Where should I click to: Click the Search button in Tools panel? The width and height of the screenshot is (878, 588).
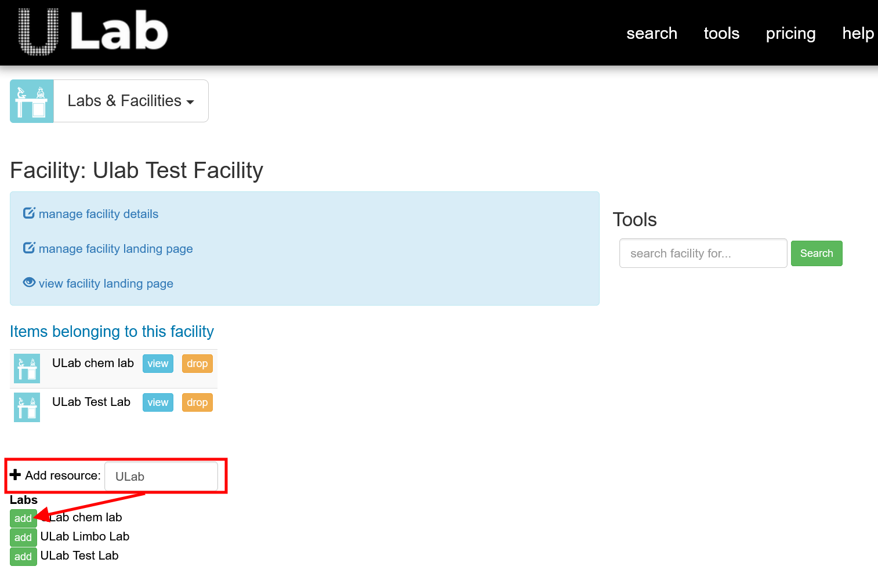816,253
